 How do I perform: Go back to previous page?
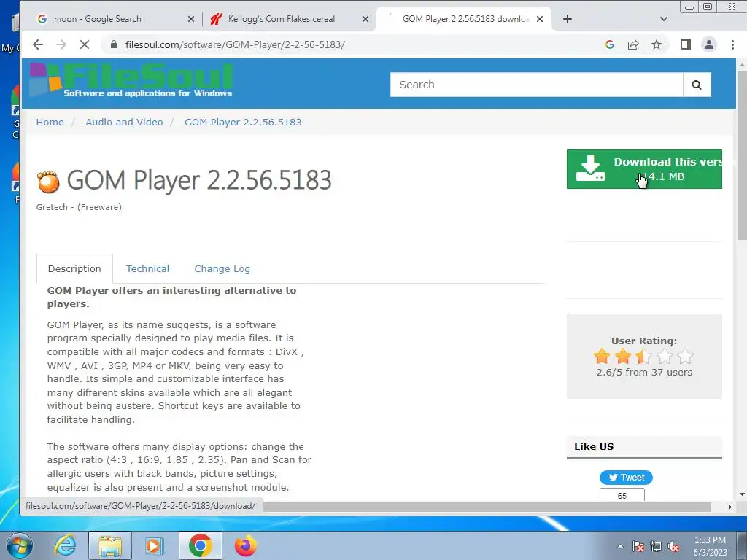[x=38, y=44]
